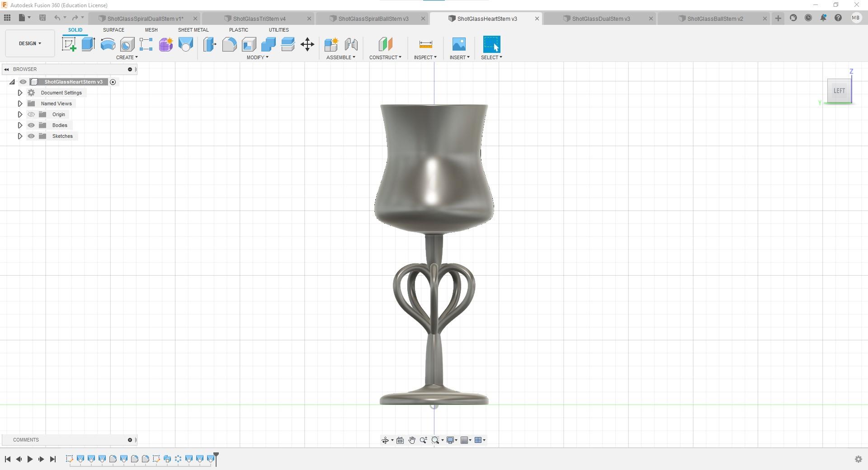Open the DESIGN workspace dropdown
Image resolution: width=868 pixels, height=470 pixels.
[x=30, y=43]
